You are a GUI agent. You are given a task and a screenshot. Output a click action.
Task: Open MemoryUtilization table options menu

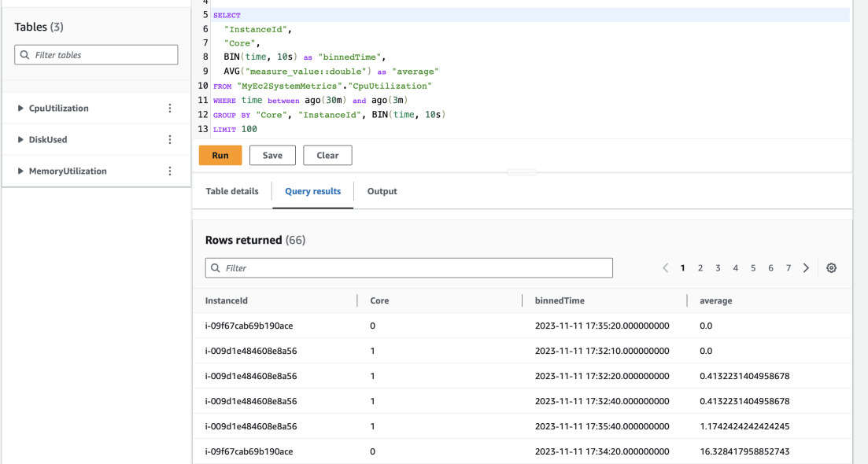(170, 171)
